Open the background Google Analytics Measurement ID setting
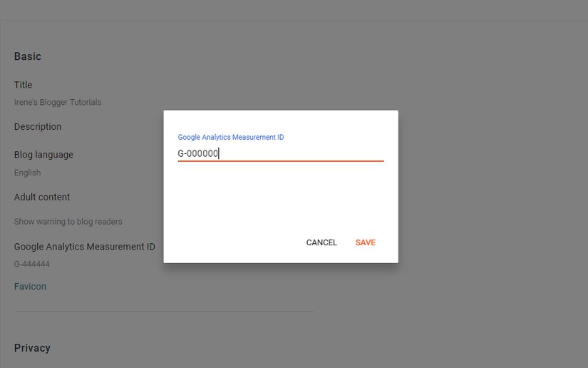The width and height of the screenshot is (588, 368). (x=84, y=247)
